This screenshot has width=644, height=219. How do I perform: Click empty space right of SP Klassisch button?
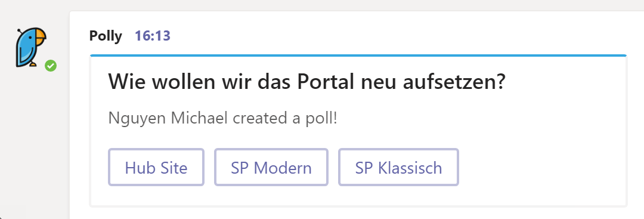(x=542, y=168)
